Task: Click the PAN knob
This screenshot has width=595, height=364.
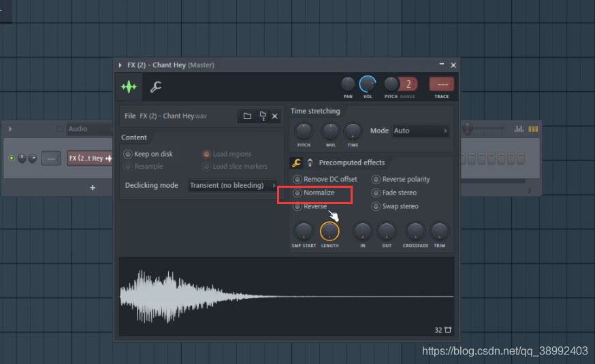Action: [348, 84]
